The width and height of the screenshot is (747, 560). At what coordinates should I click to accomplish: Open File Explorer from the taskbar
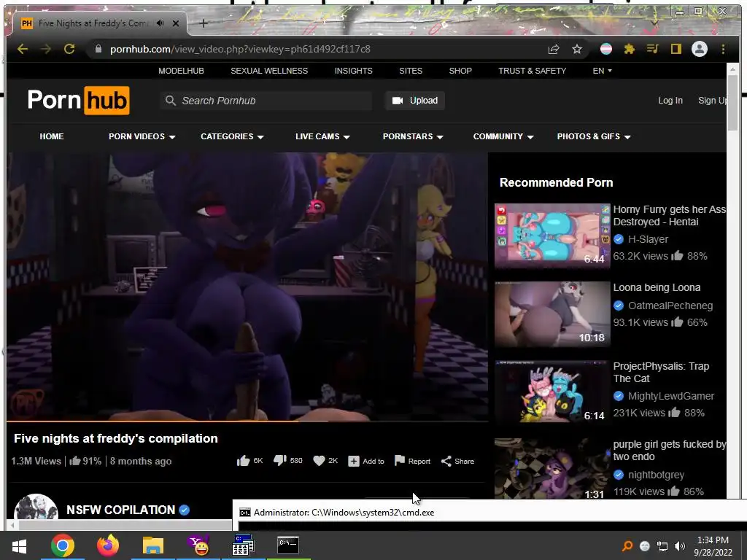pyautogui.click(x=153, y=545)
